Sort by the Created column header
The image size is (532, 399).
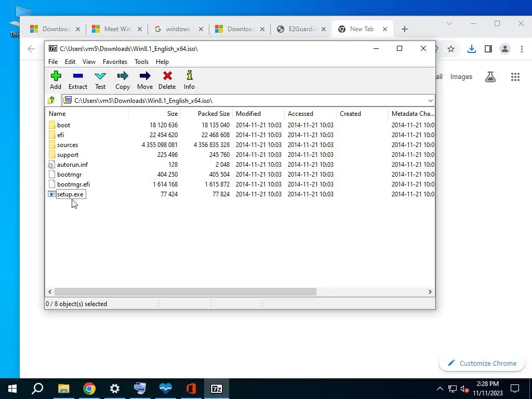tap(362, 114)
